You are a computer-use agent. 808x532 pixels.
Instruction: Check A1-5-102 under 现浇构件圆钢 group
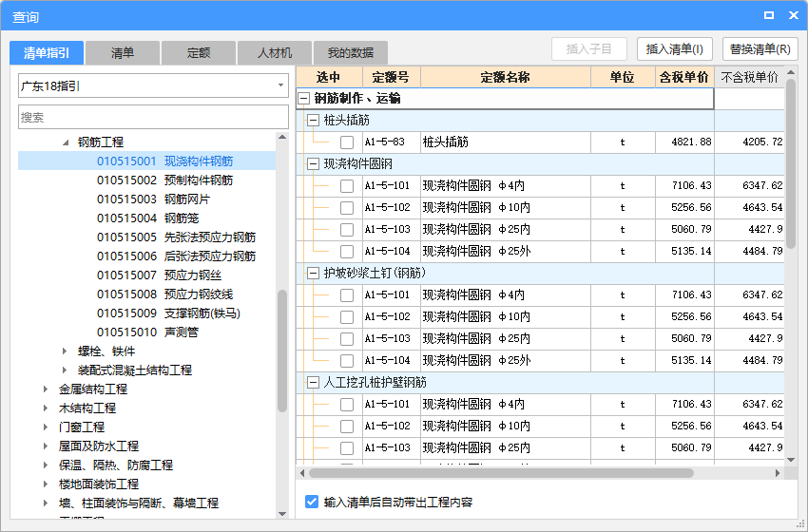347,207
